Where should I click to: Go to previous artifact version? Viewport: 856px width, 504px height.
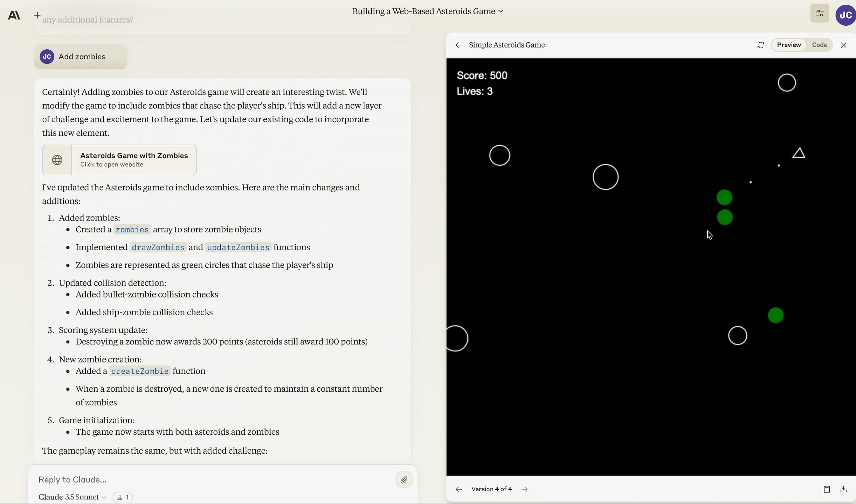(459, 489)
